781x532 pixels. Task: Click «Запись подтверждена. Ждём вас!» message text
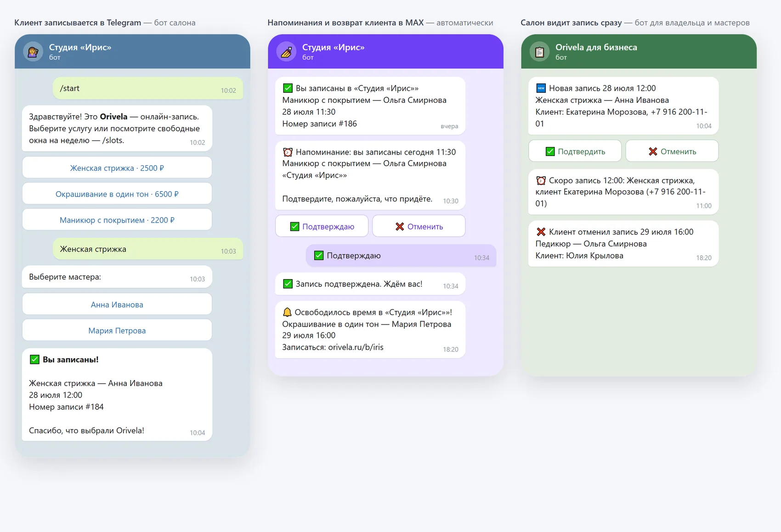click(359, 284)
